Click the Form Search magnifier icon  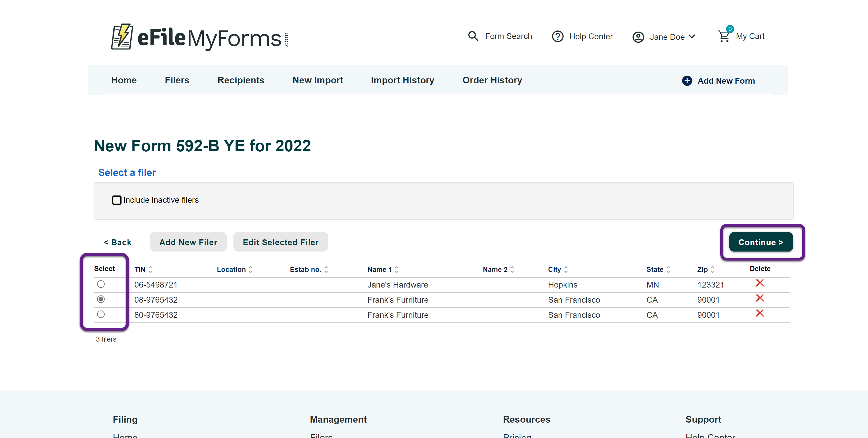(473, 36)
